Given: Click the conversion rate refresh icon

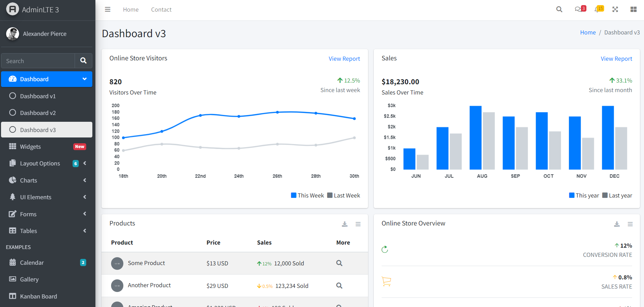Looking at the screenshot, I should point(385,249).
